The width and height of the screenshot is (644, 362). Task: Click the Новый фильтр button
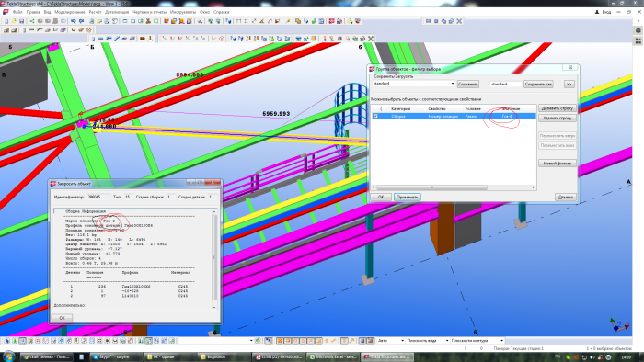tap(558, 164)
